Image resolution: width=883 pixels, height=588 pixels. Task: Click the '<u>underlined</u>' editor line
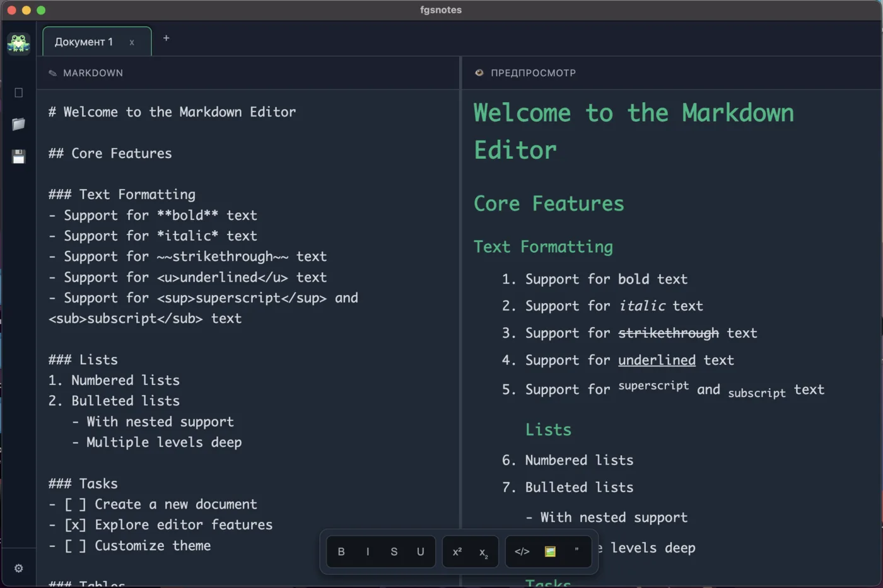pyautogui.click(x=187, y=277)
